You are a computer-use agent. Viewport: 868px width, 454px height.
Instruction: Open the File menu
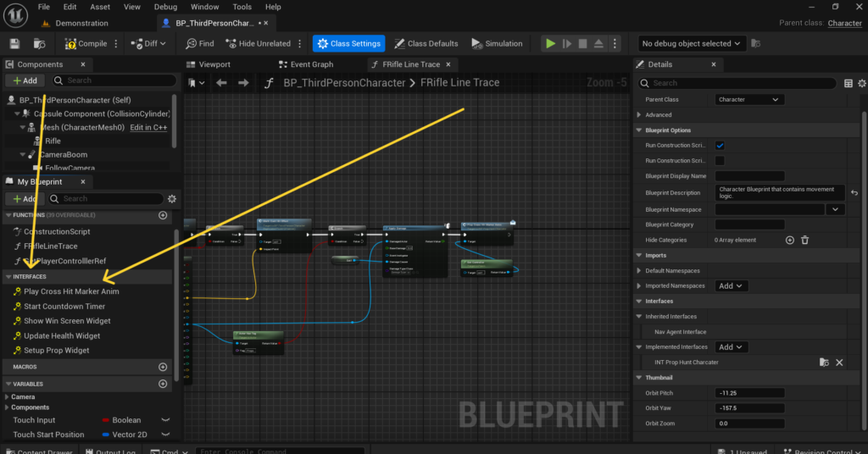tap(44, 7)
